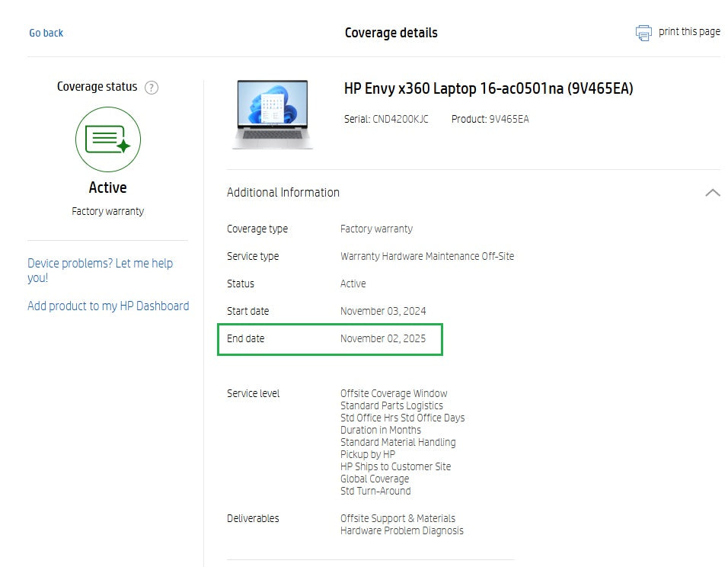Screen dimensions: 728x567
Task: Click the Product: 9V465EA text
Action: [x=490, y=119]
